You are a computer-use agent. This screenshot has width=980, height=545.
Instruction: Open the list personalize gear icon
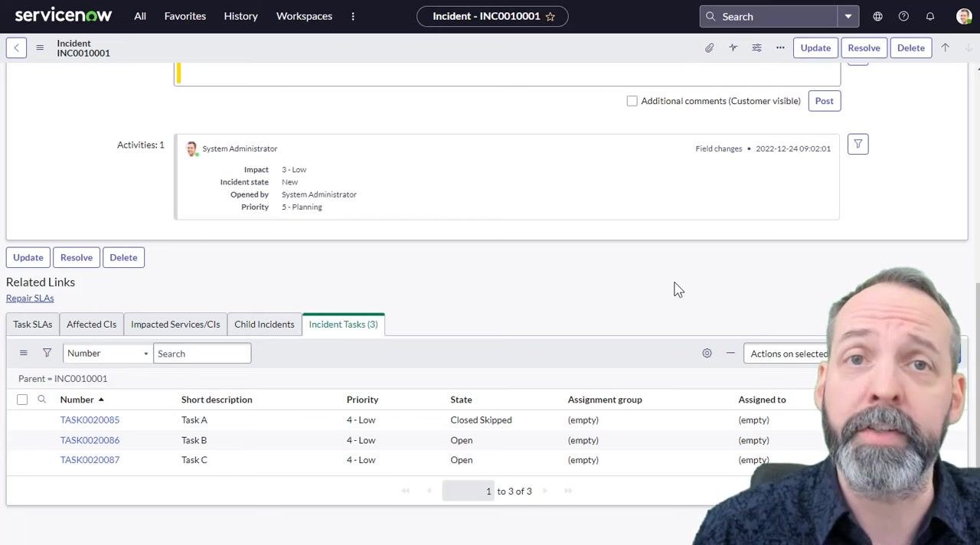[707, 353]
